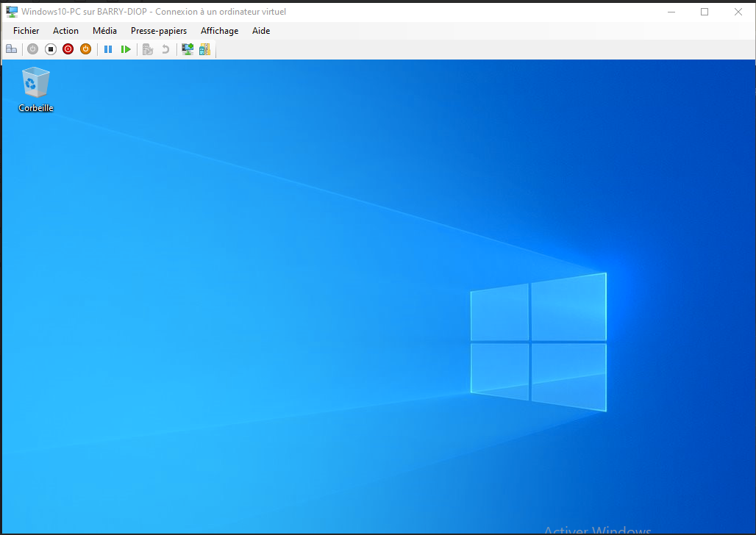756x535 pixels.
Task: Click the last toolbar icon with zipper folder
Action: [x=205, y=49]
